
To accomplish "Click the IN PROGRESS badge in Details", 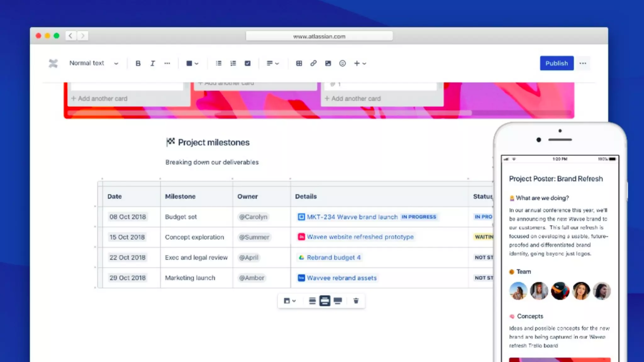I will [x=419, y=217].
